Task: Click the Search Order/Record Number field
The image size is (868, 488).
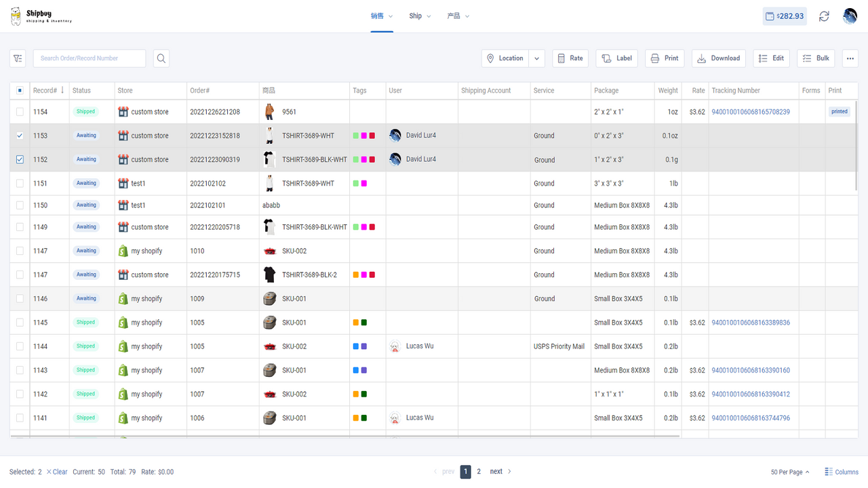Action: (x=90, y=58)
